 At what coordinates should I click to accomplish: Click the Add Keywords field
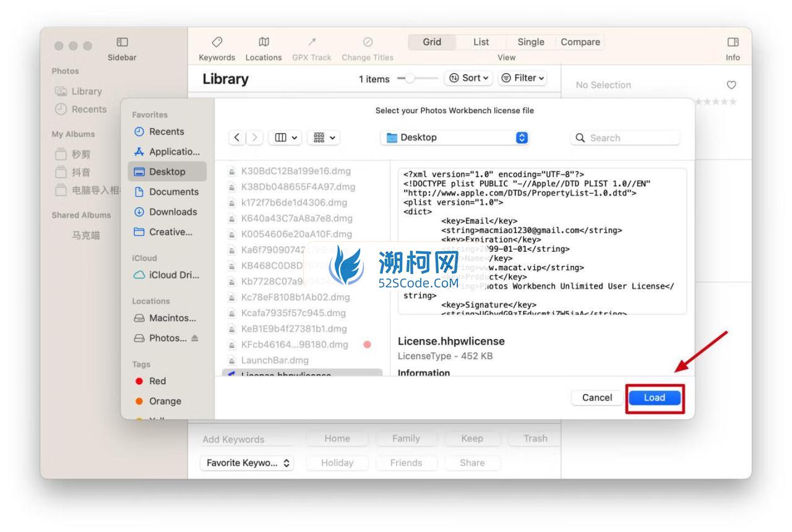click(x=248, y=439)
